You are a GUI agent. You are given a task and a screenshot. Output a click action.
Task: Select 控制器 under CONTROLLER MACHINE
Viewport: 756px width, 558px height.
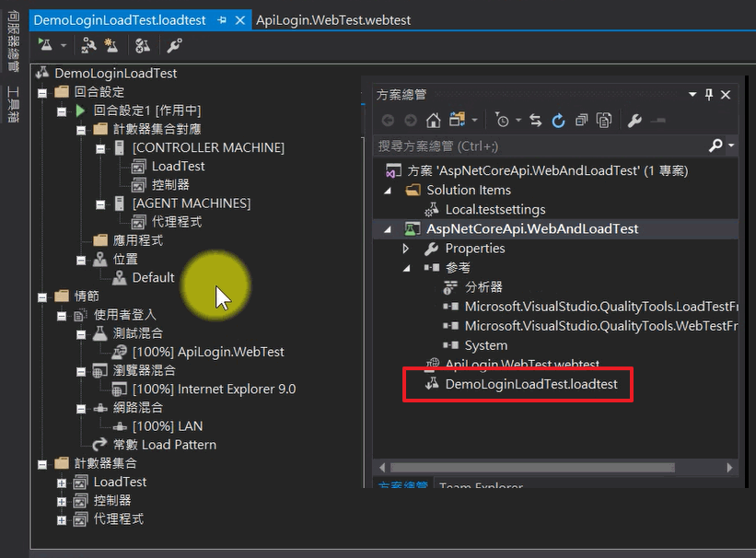(x=170, y=185)
